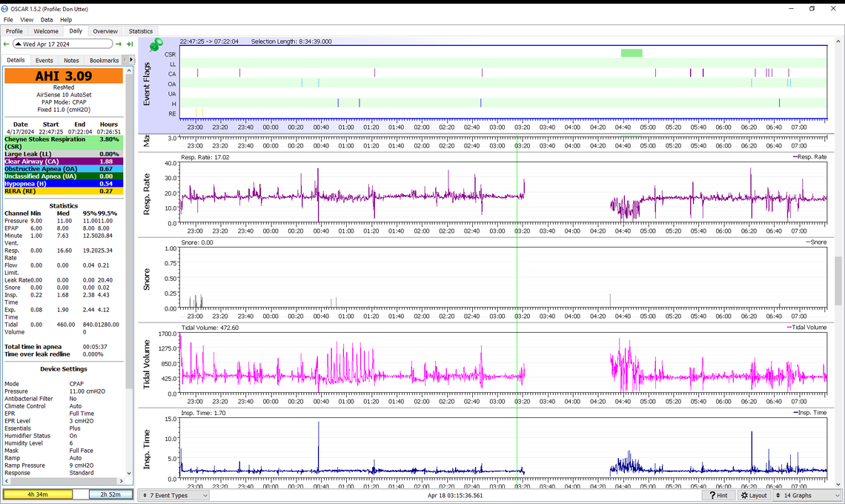Click the Clear Airway (CA) row
The width and height of the screenshot is (845, 504).
pyautogui.click(x=64, y=162)
